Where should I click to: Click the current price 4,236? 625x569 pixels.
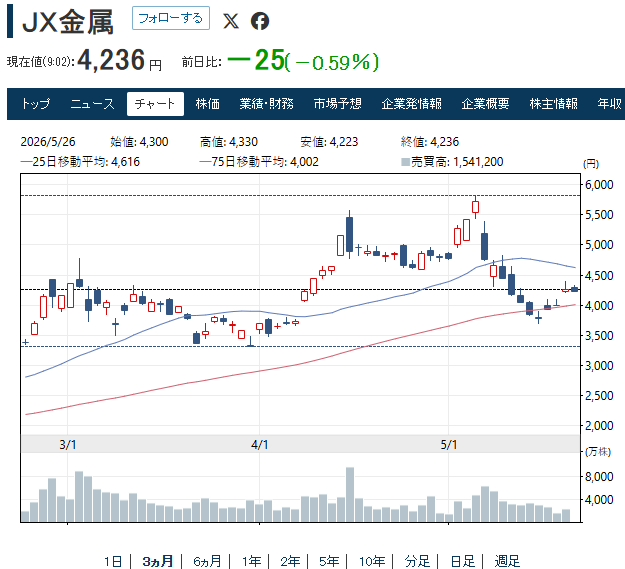pyautogui.click(x=111, y=60)
